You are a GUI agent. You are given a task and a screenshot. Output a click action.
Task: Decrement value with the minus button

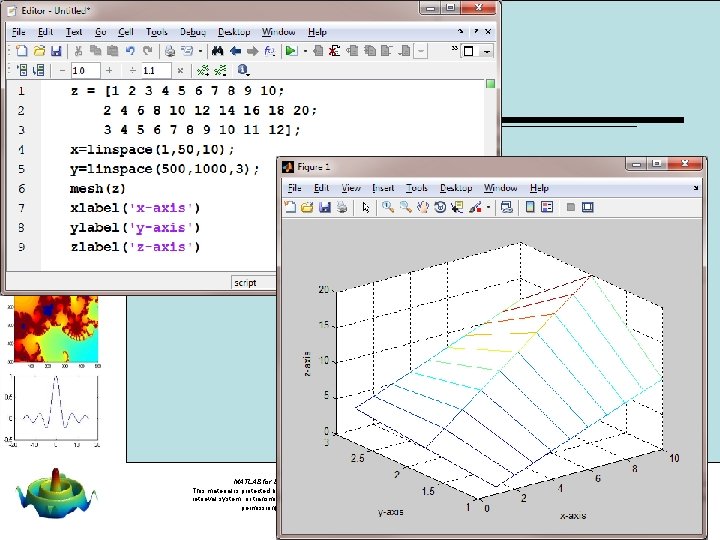(x=62, y=70)
